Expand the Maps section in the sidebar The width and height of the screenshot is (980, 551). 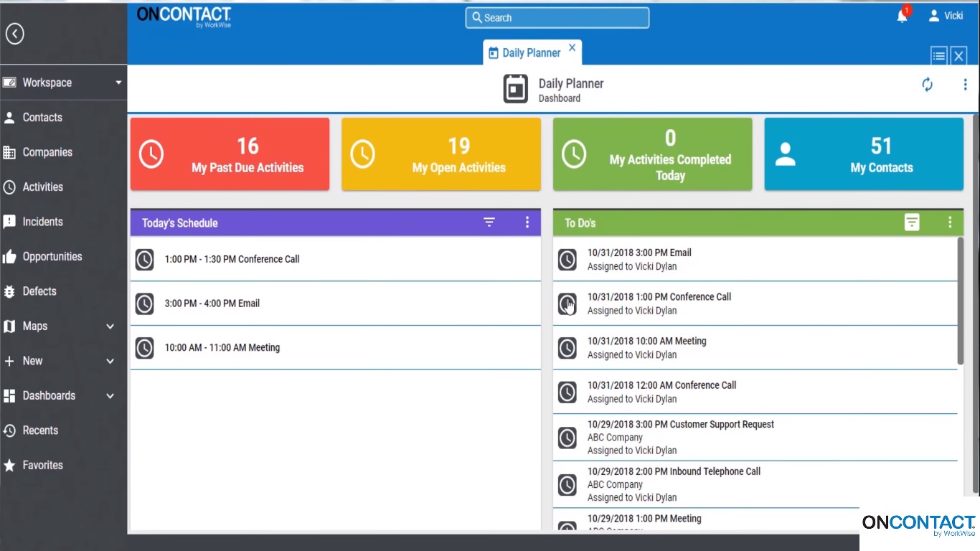tap(110, 326)
